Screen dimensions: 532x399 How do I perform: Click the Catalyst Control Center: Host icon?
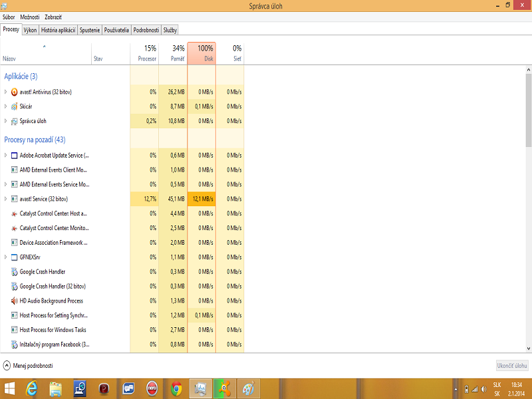[15, 213]
